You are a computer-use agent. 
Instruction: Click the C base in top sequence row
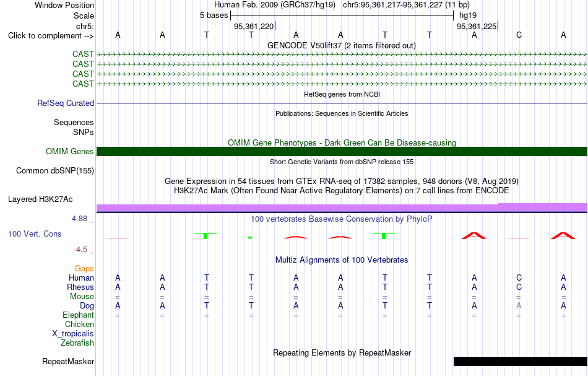click(519, 35)
